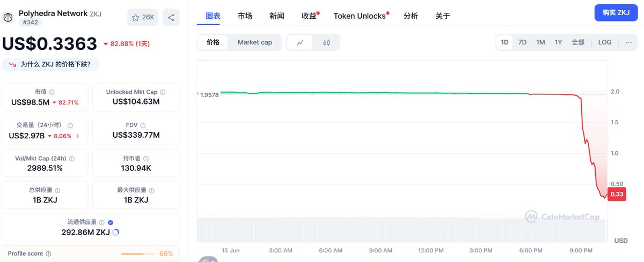Click info icon next to 市值
644x262 pixels.
click(52, 92)
